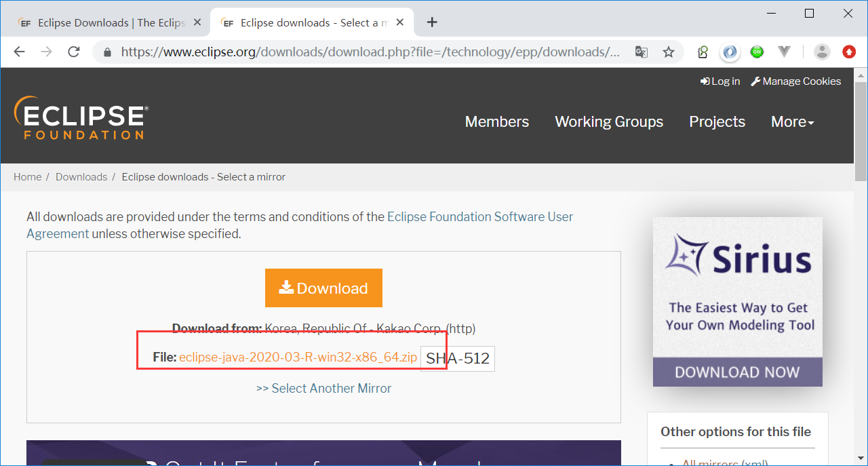Go to Home breadcrumb
868x466 pixels.
click(x=28, y=177)
